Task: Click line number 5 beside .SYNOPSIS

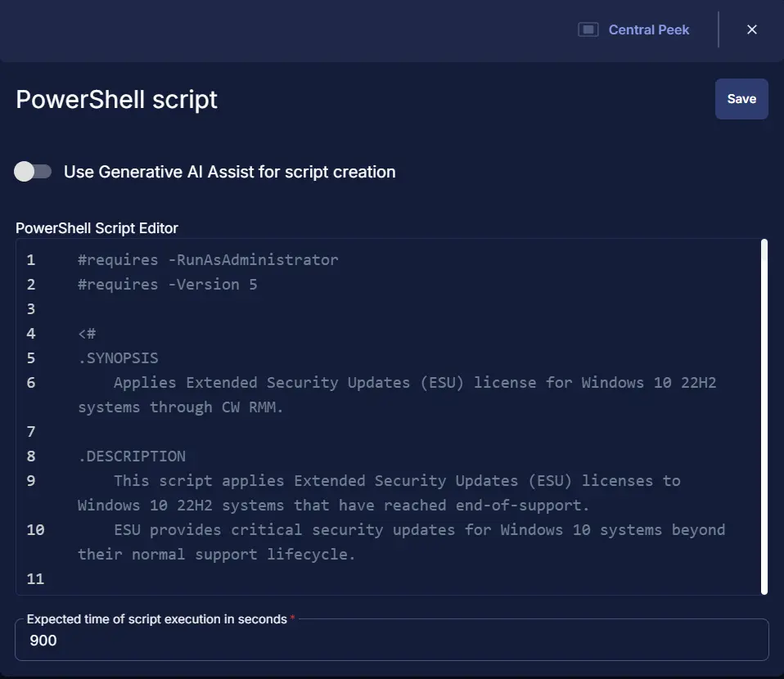Action: point(30,357)
